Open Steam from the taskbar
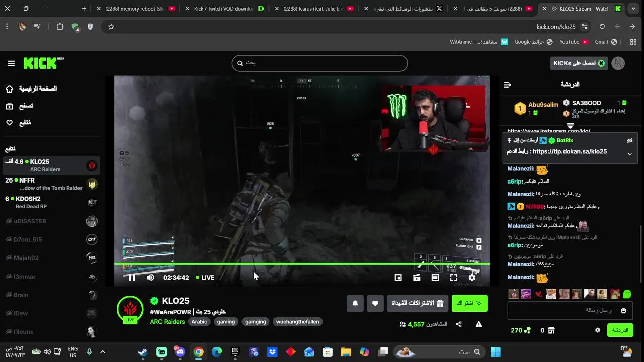The width and height of the screenshot is (644, 362). (x=143, y=352)
